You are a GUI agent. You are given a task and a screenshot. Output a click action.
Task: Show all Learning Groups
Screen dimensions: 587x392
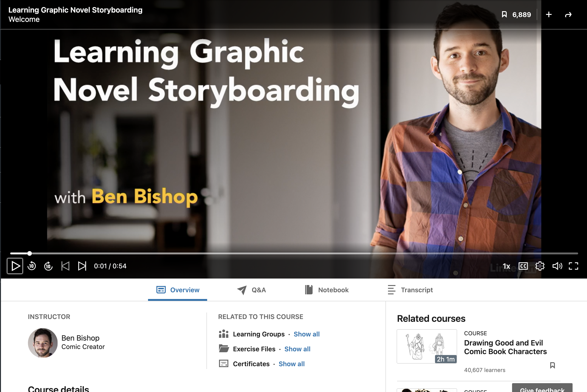click(307, 334)
